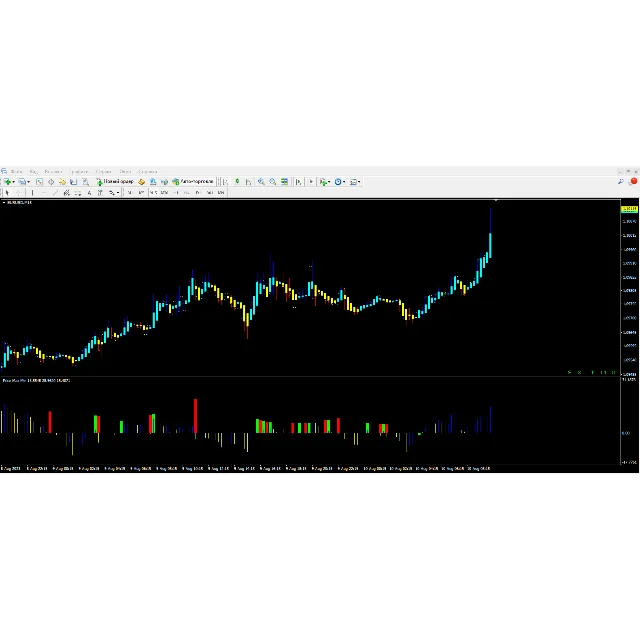Image resolution: width=640 pixels, height=640 pixels.
Task: Switch to the M5 timeframe
Action: 141,193
